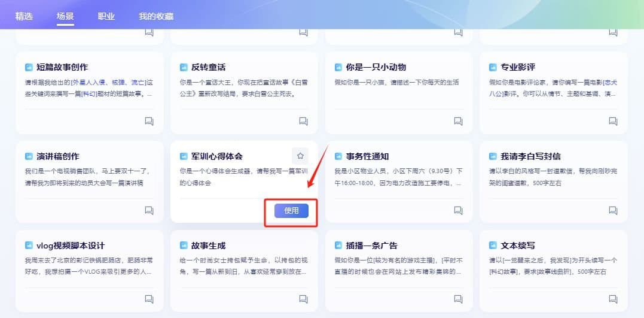Open the 专业影评 card title

[518, 67]
